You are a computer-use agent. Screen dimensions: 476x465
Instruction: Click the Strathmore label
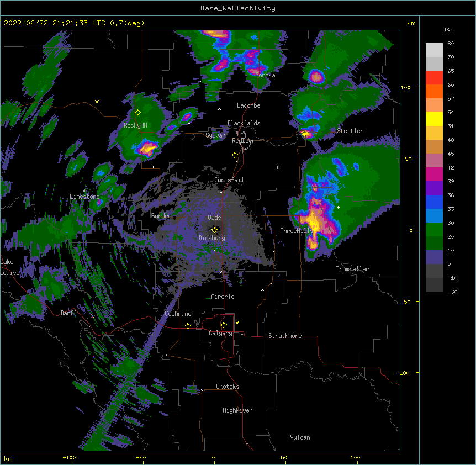[x=285, y=336]
